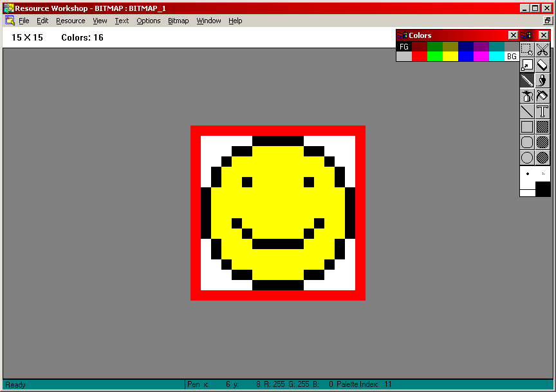Screen dimensions: 556x392
Task: Select the Pick Rectangle selection tool
Action: click(527, 50)
